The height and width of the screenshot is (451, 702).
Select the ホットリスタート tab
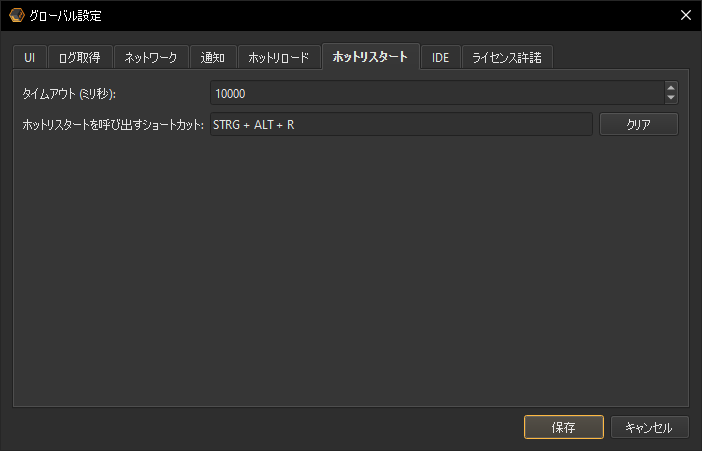pos(370,56)
